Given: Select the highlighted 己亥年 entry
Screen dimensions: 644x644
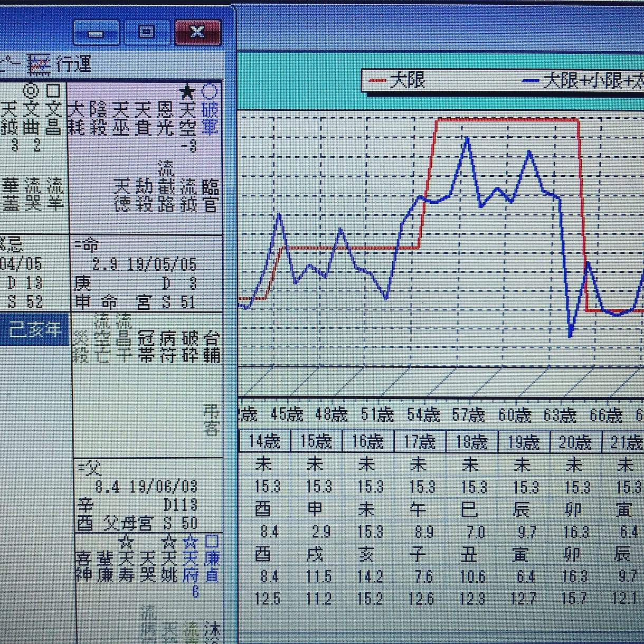Looking at the screenshot, I should pyautogui.click(x=34, y=330).
